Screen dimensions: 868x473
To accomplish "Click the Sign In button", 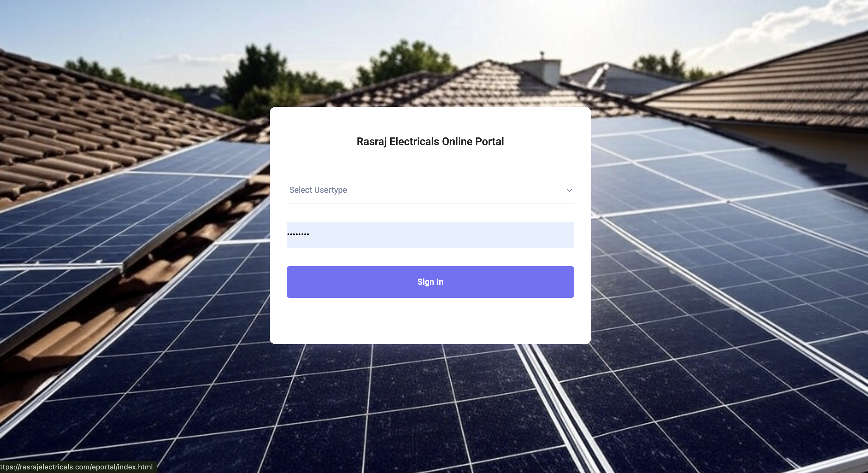I will pyautogui.click(x=430, y=282).
